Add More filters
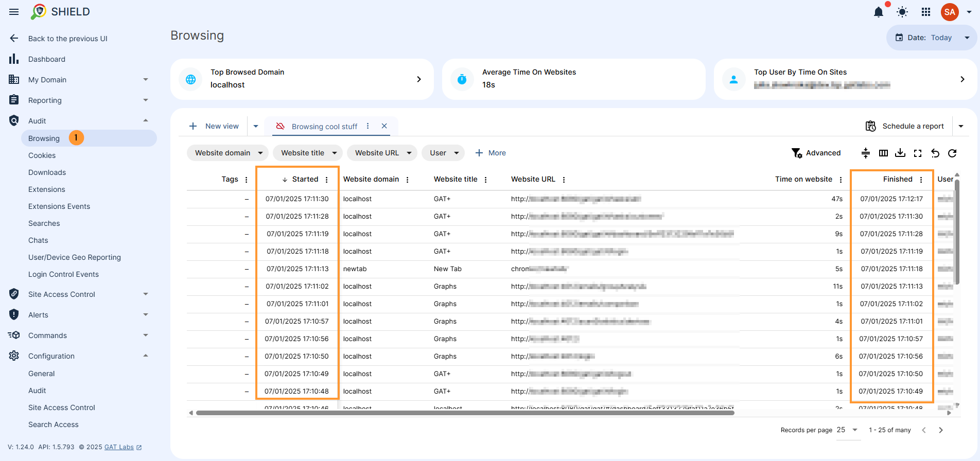Viewport: 980px width, 461px height. coord(491,153)
